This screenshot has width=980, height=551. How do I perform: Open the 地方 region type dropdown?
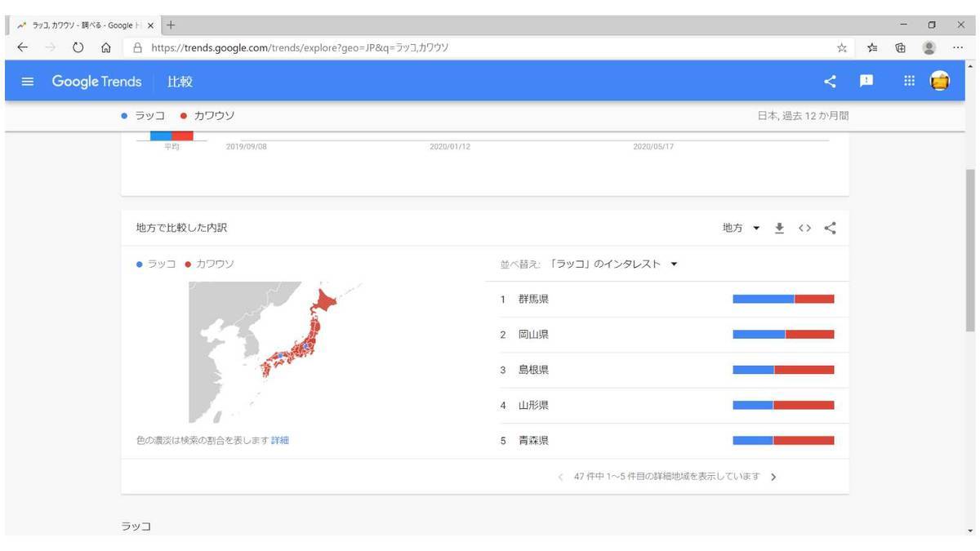coord(742,228)
